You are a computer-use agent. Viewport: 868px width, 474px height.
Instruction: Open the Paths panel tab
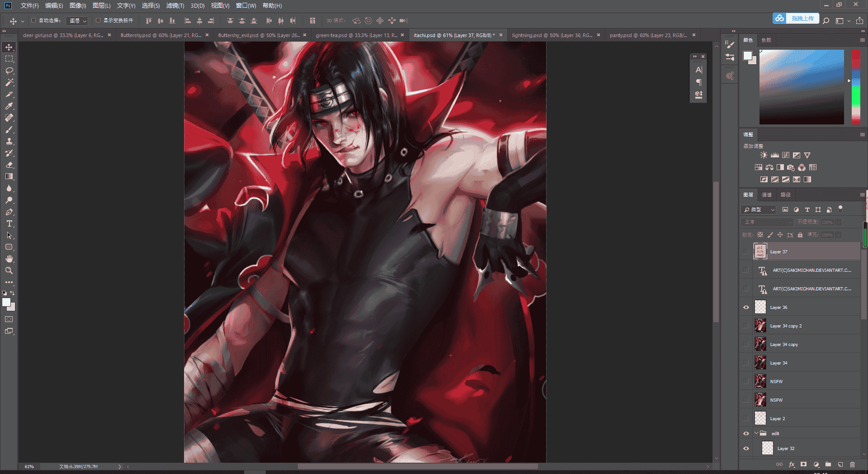click(x=786, y=194)
